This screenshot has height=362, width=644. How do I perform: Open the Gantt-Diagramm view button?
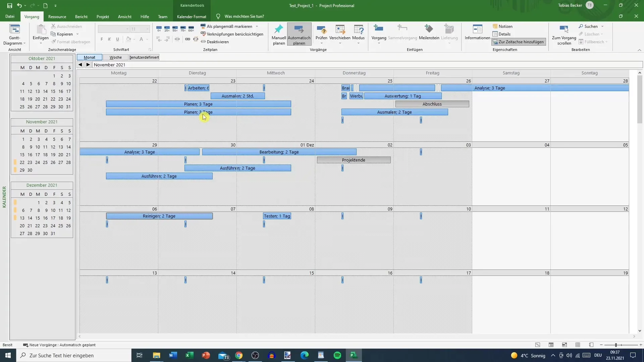pyautogui.click(x=14, y=35)
